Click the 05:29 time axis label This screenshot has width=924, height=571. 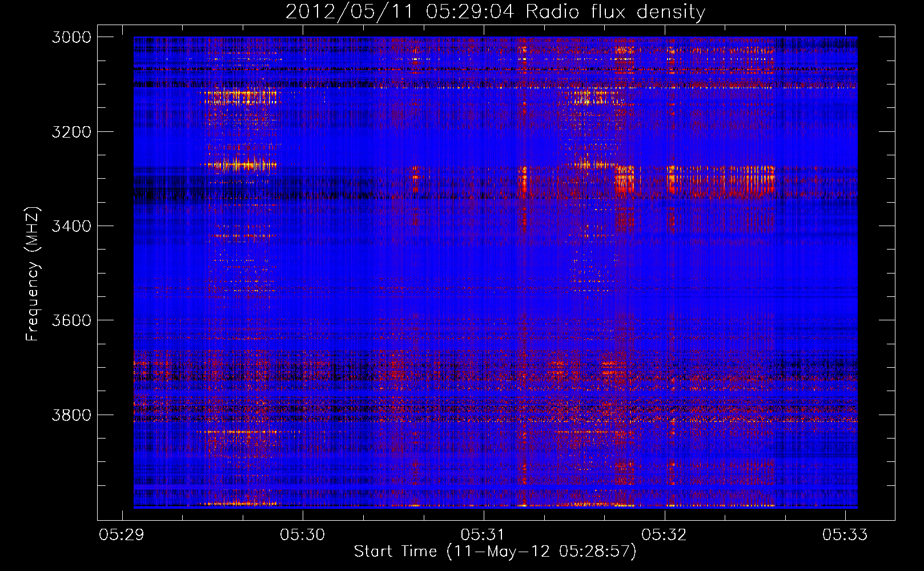coord(122,535)
